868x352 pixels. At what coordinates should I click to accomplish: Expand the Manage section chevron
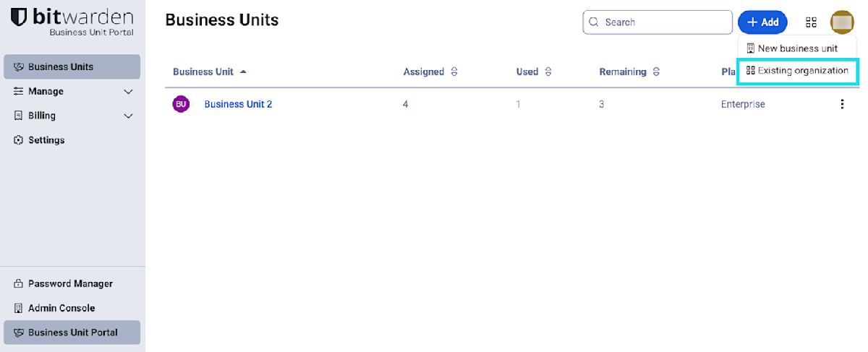pyautogui.click(x=129, y=92)
